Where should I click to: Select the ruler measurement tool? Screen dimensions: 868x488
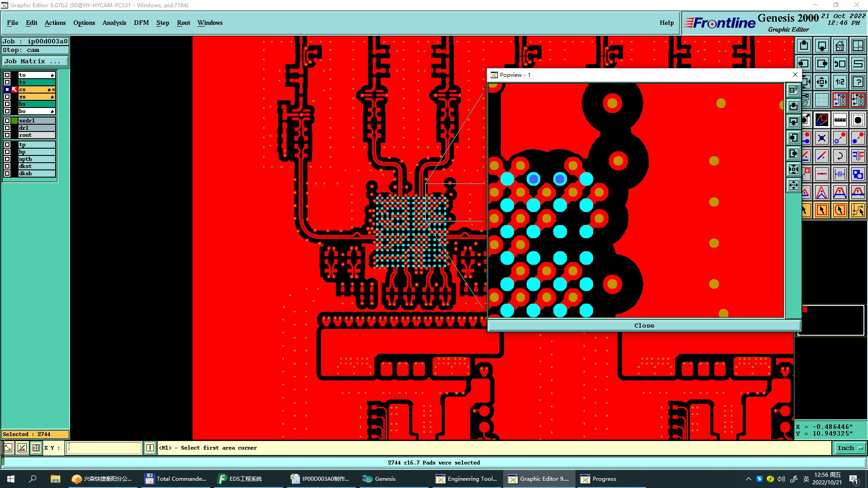840,120
